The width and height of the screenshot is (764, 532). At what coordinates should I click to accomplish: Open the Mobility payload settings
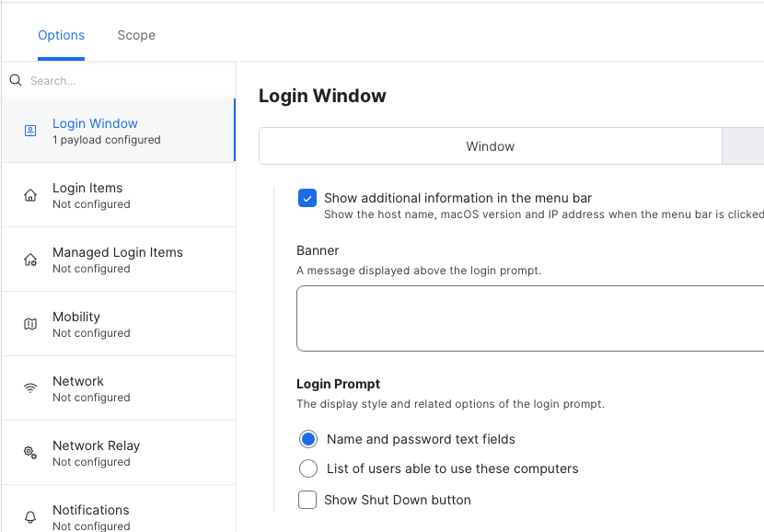[118, 324]
